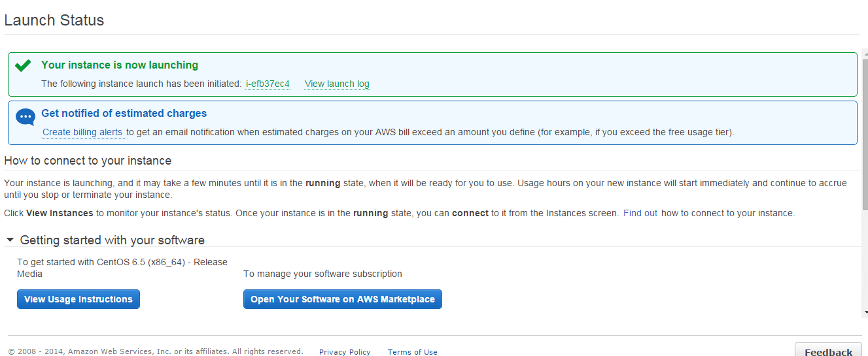868x356 pixels.
Task: Select the 'Get notified of estimated charges' heading
Action: pos(124,113)
